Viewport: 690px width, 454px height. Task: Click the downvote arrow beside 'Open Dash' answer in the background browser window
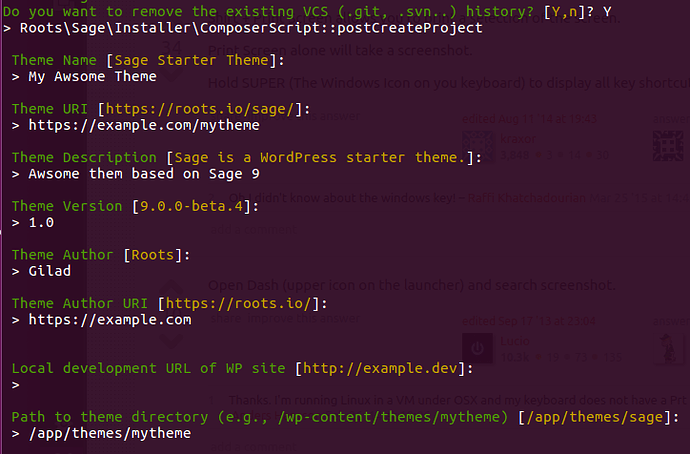pos(171,341)
